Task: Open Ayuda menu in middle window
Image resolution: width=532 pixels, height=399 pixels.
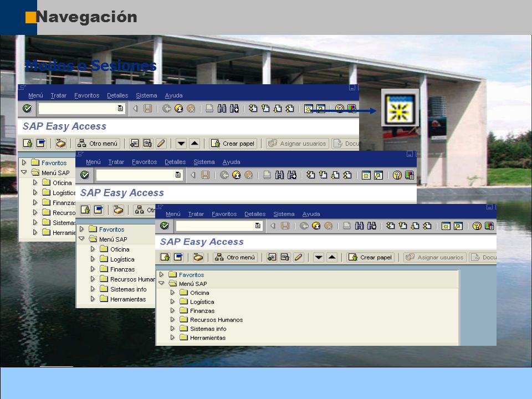Action: tap(232, 162)
